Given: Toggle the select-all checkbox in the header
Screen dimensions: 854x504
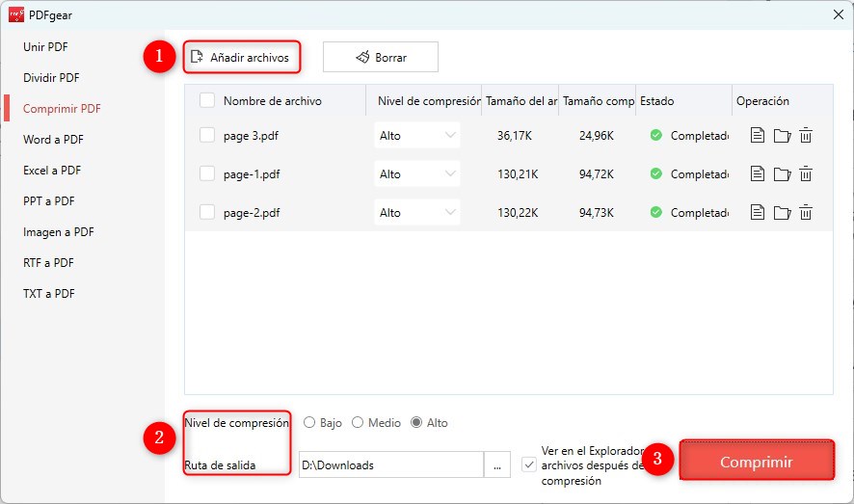Looking at the screenshot, I should [x=207, y=100].
